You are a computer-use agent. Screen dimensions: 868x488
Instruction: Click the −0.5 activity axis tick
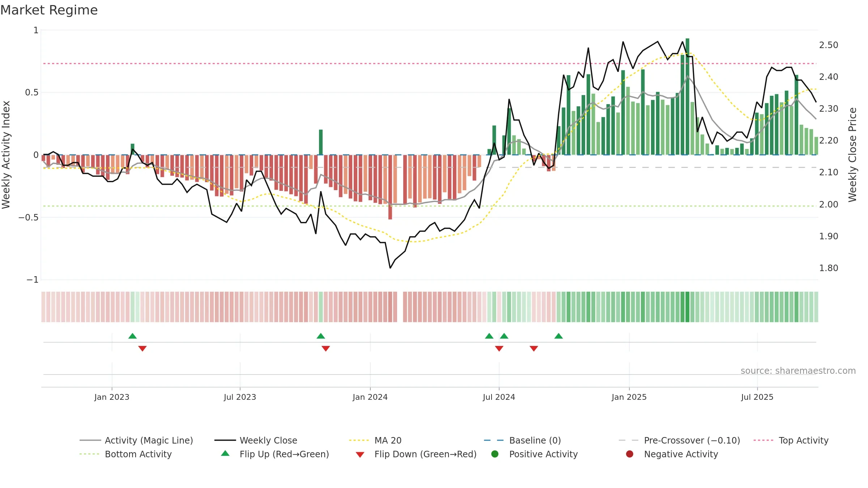tap(28, 217)
